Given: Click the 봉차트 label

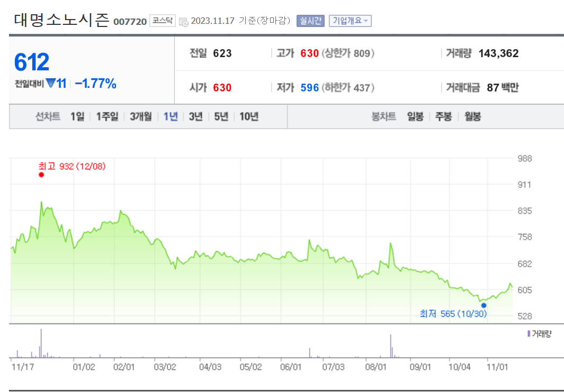Looking at the screenshot, I should click(x=383, y=116).
